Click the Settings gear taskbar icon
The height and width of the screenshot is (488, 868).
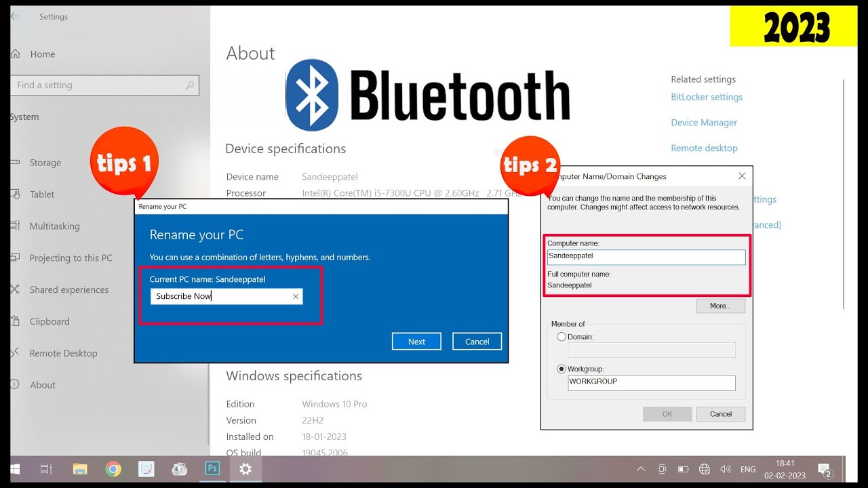245,469
